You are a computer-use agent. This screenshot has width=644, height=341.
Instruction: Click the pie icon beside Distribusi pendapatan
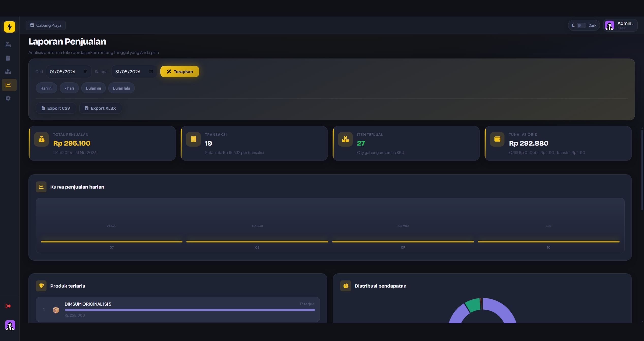click(x=346, y=286)
